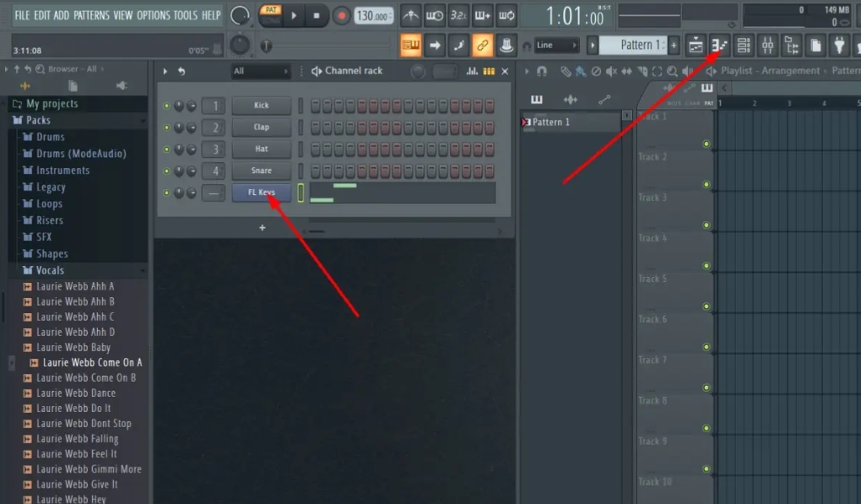Viewport: 861px width, 504px height.
Task: Open the Piano roll view icon
Action: click(x=720, y=45)
